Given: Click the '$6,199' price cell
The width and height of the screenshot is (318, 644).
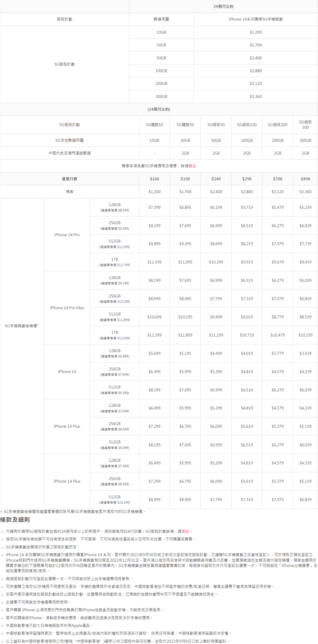Looking at the screenshot, I should [x=216, y=207].
